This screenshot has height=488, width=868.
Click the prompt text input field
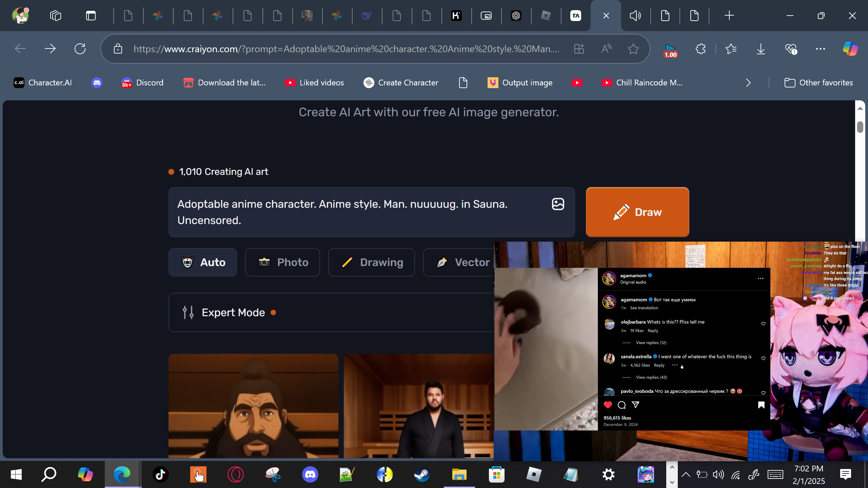point(359,212)
